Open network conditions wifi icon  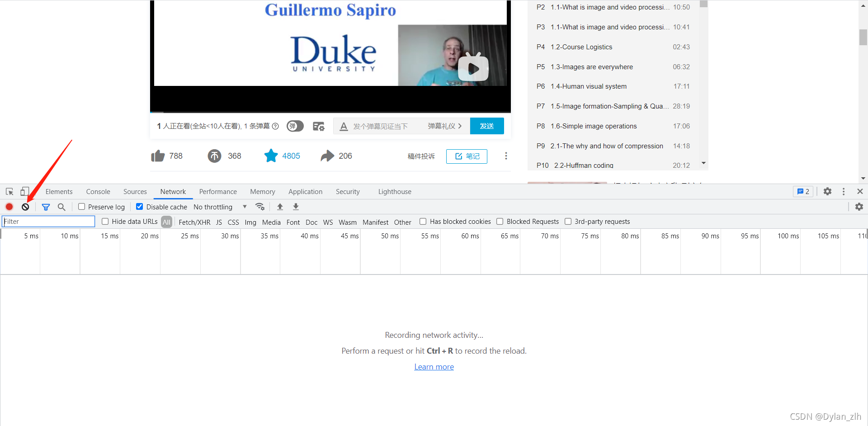[260, 207]
